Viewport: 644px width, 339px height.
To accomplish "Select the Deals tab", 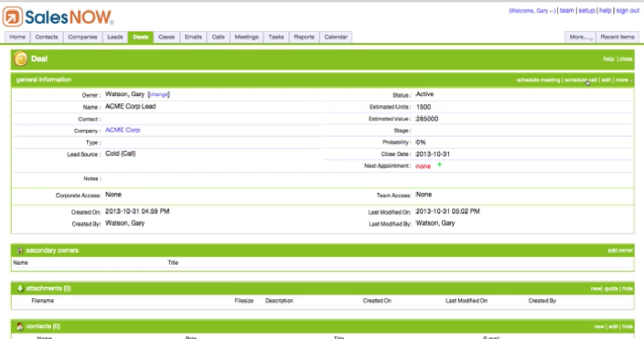I will [141, 37].
